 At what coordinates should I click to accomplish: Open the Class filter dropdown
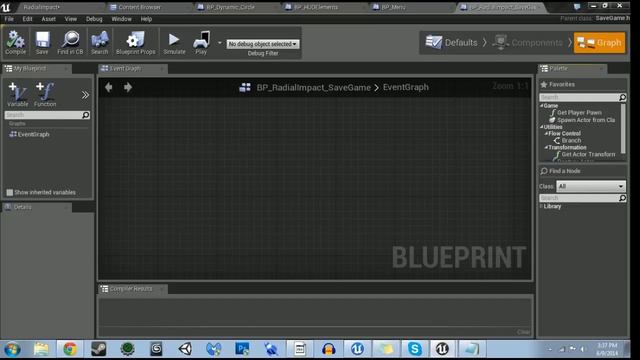591,186
